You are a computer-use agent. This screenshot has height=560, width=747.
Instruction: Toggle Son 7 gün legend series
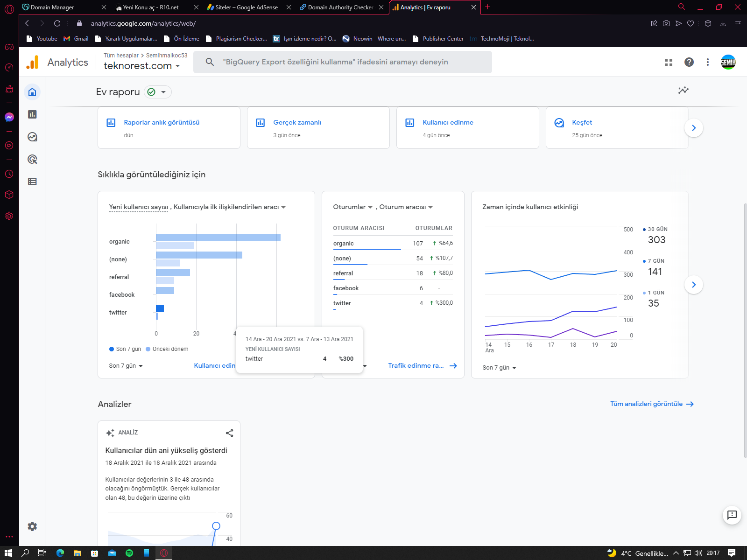tap(125, 349)
